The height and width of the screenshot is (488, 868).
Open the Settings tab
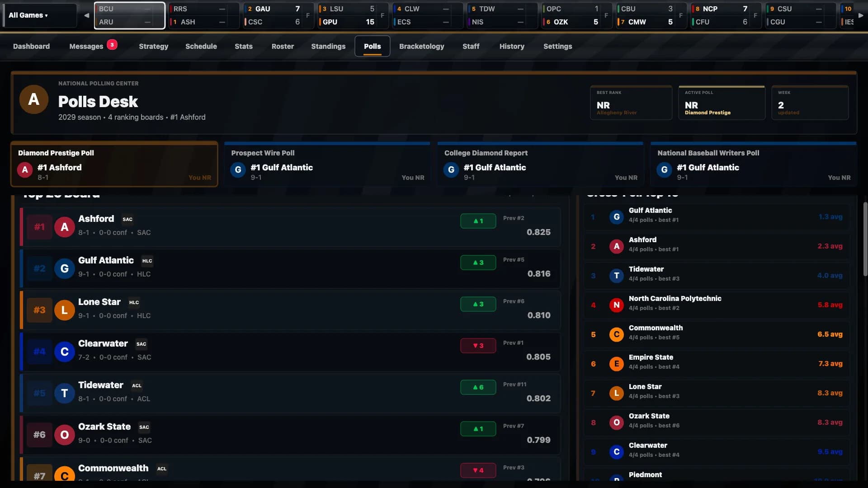pos(557,46)
